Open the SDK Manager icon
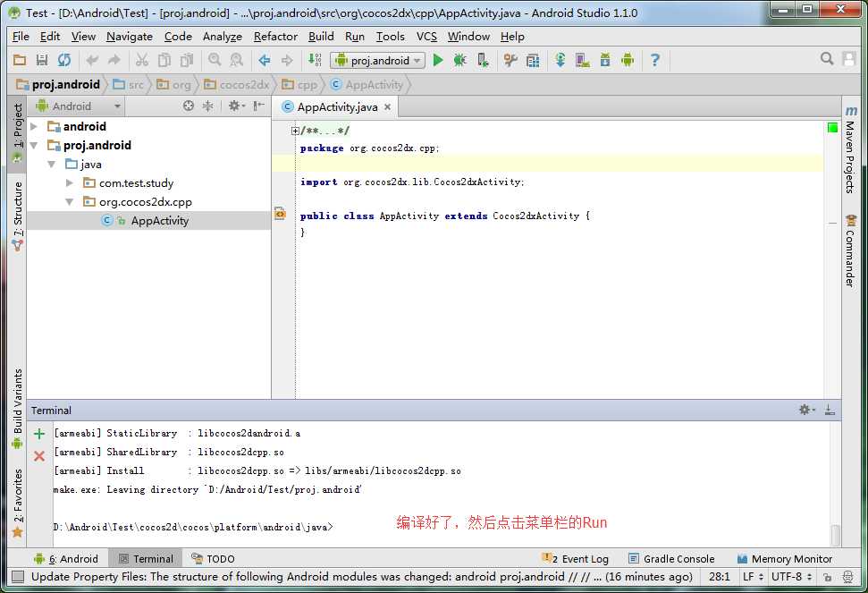 click(x=605, y=60)
